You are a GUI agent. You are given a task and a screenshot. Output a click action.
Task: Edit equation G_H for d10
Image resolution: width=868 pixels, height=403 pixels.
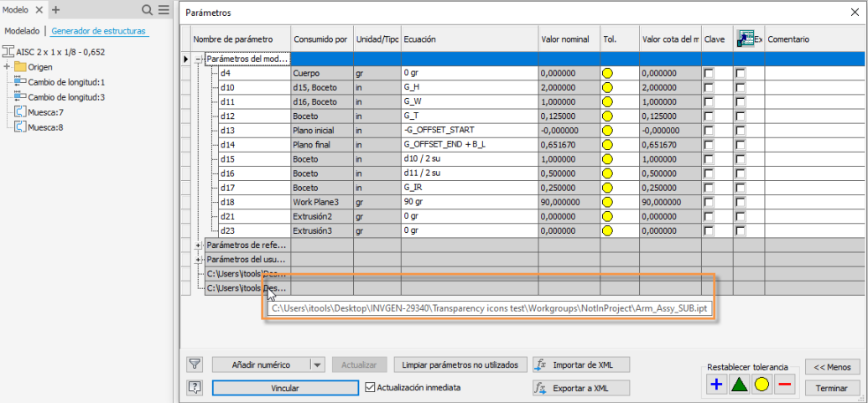tap(470, 87)
